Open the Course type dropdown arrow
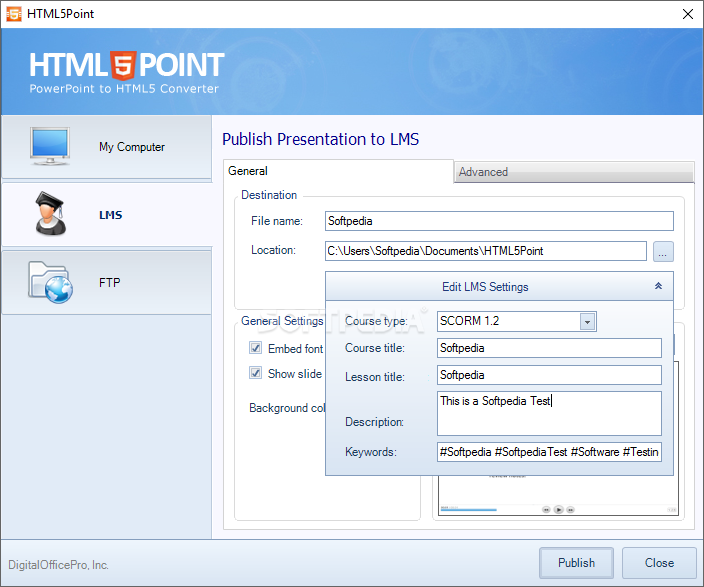 click(587, 322)
